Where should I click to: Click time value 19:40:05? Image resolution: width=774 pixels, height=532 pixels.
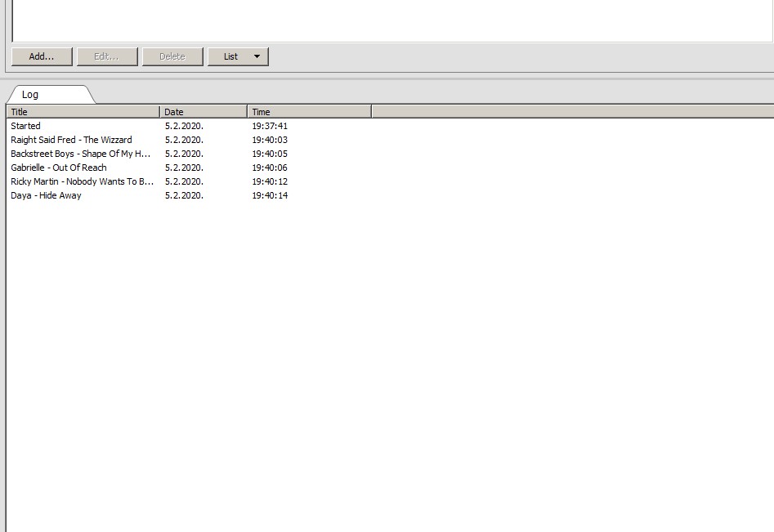coord(270,154)
